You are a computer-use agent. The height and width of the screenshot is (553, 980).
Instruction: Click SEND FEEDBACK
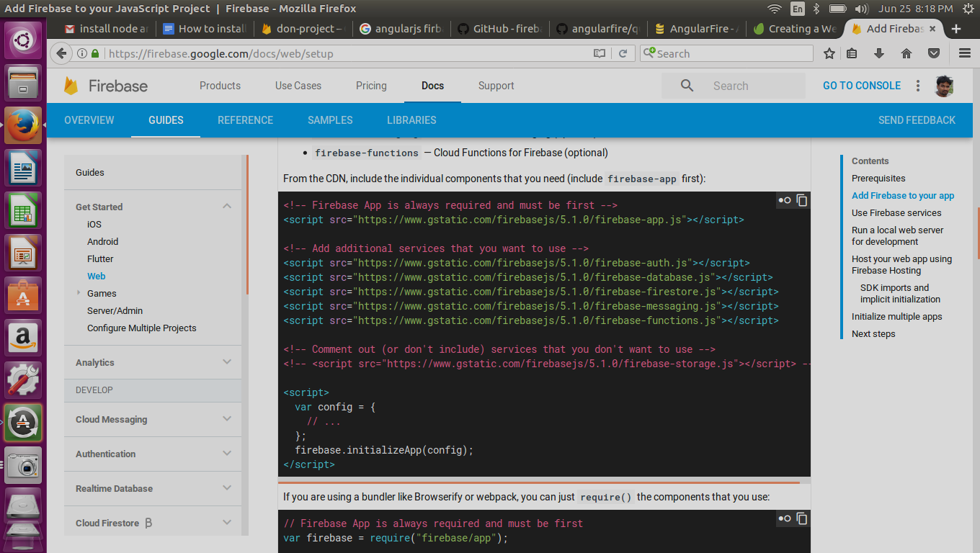[x=917, y=120]
